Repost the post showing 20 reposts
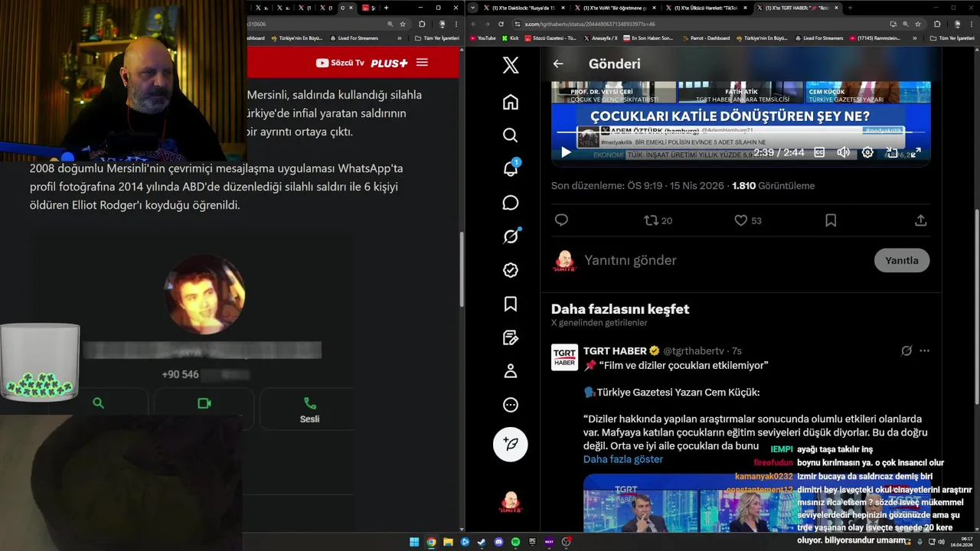The width and height of the screenshot is (980, 551). (658, 220)
